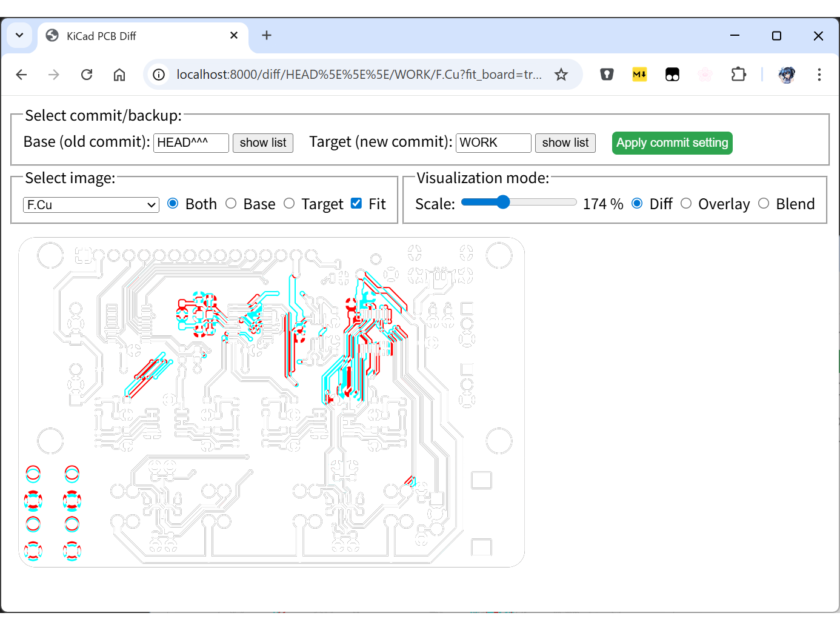The height and width of the screenshot is (630, 840).
Task: Select the Base image radio button
Action: [231, 204]
